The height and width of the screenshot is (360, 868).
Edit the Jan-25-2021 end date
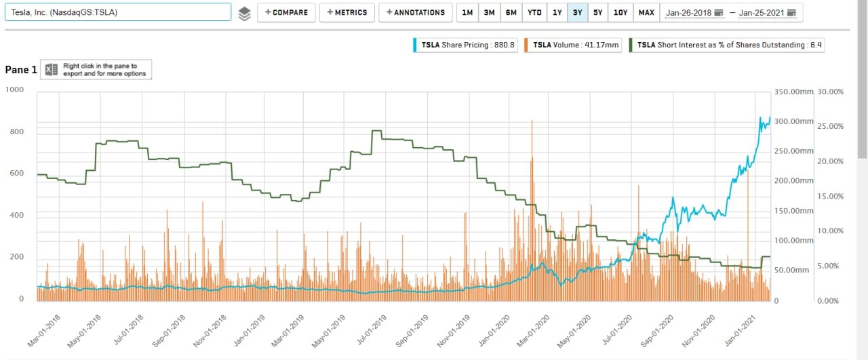[761, 13]
